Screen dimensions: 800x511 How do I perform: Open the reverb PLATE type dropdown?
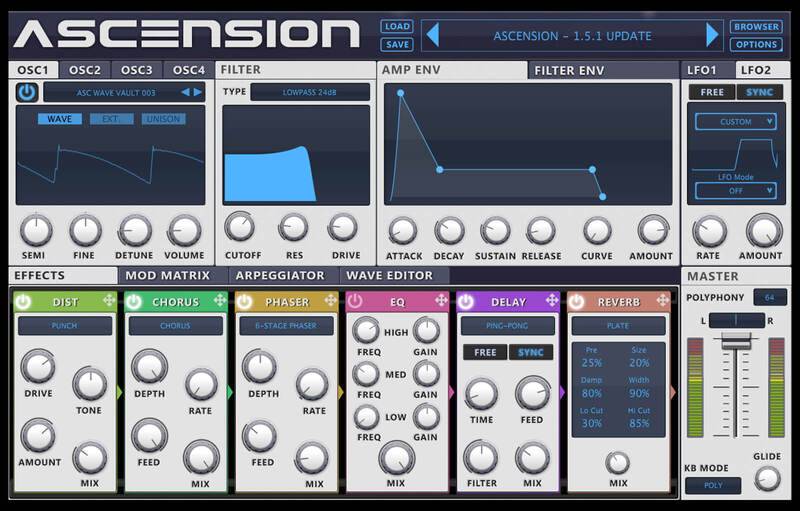click(x=618, y=326)
